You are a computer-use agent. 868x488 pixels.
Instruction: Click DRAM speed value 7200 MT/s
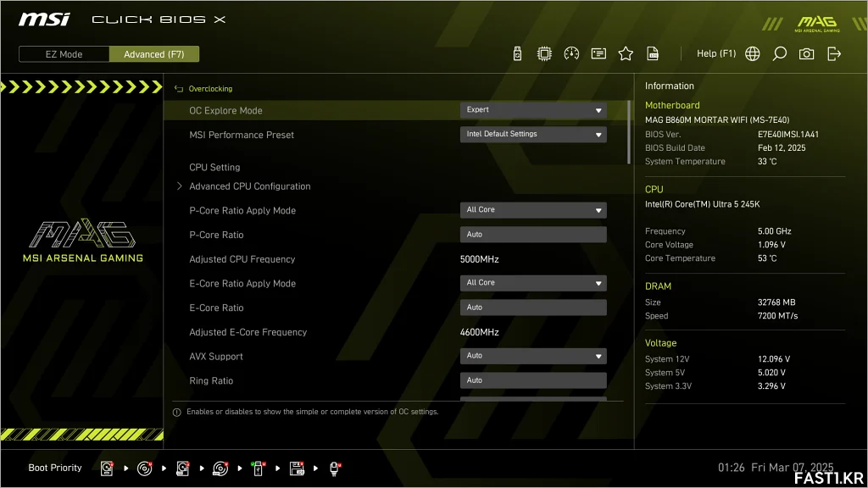[x=778, y=316]
